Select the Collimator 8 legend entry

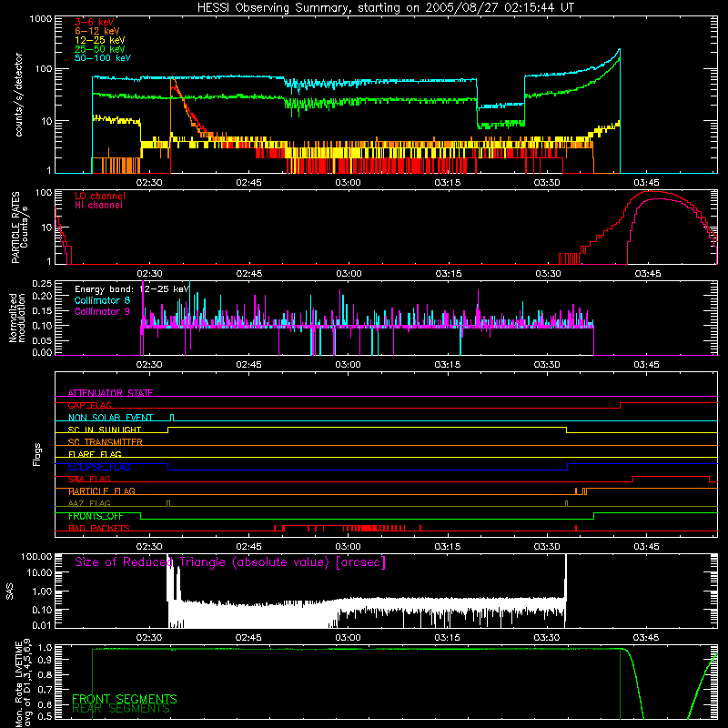(x=102, y=300)
